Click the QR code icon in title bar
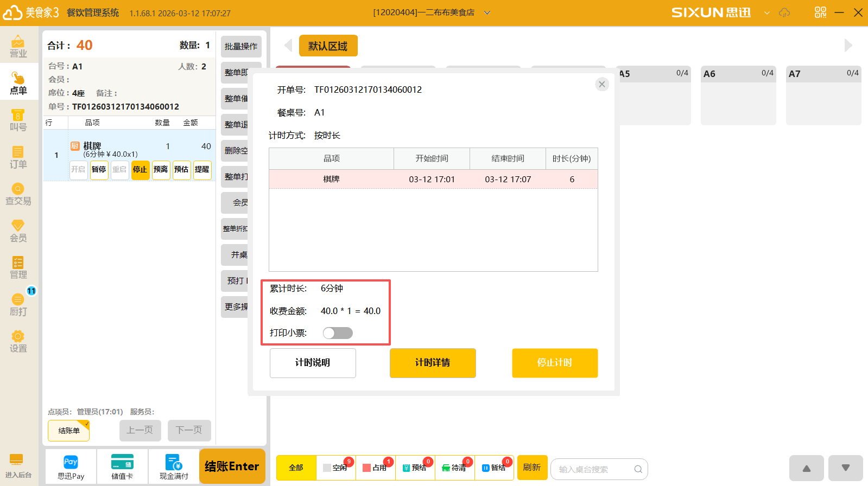Screen dimensions: 868x486 820,12
